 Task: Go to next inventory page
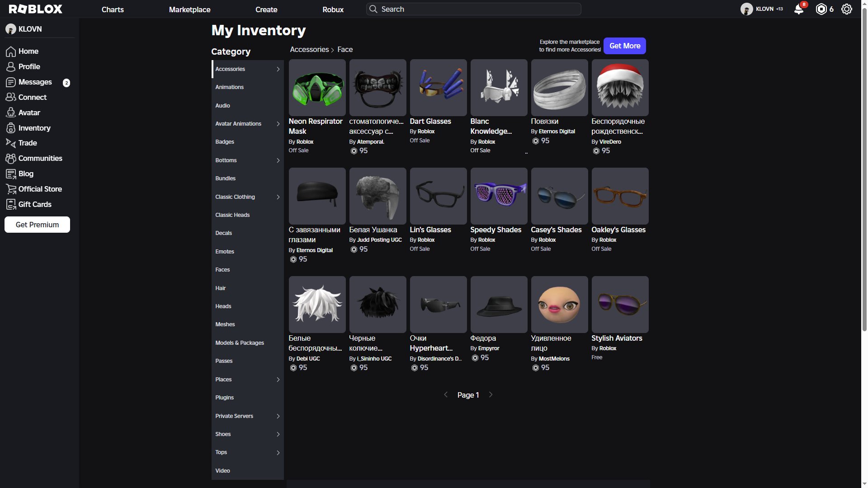click(491, 395)
